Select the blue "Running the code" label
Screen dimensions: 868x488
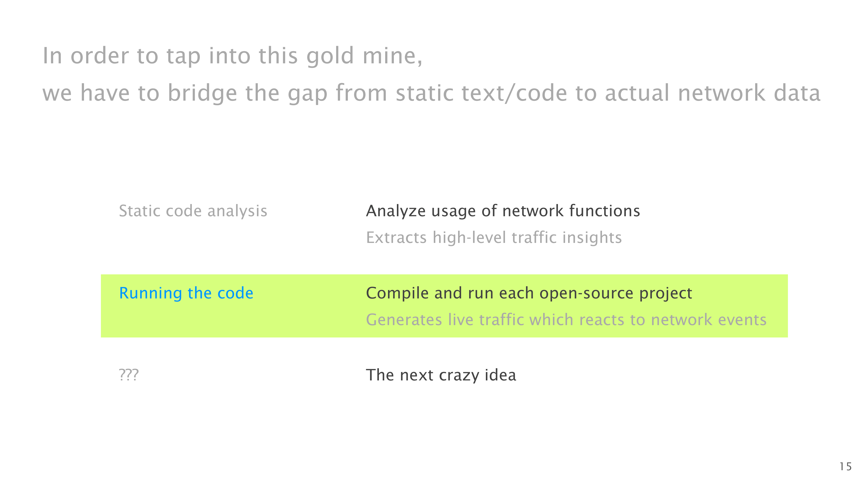[x=186, y=293]
